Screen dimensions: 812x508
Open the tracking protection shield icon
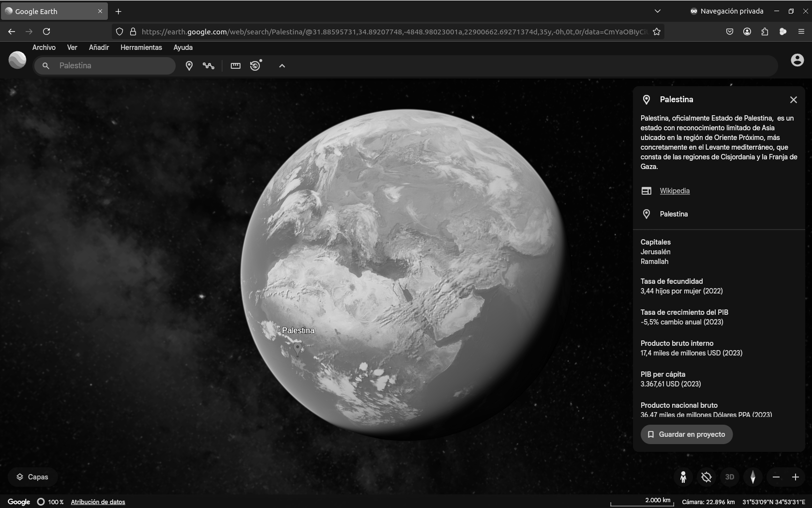point(119,31)
